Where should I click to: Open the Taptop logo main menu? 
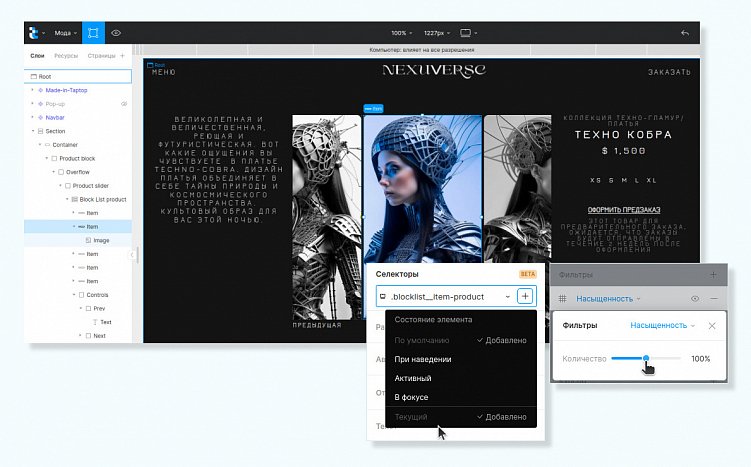pyautogui.click(x=34, y=33)
